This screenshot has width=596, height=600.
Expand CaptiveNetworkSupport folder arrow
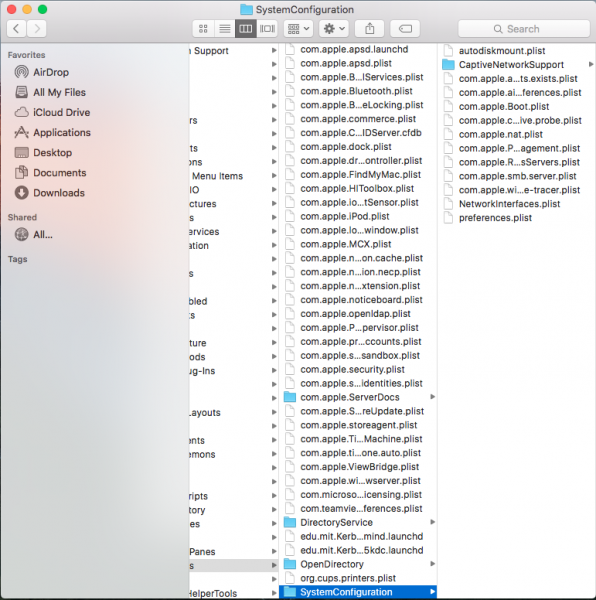[x=591, y=65]
